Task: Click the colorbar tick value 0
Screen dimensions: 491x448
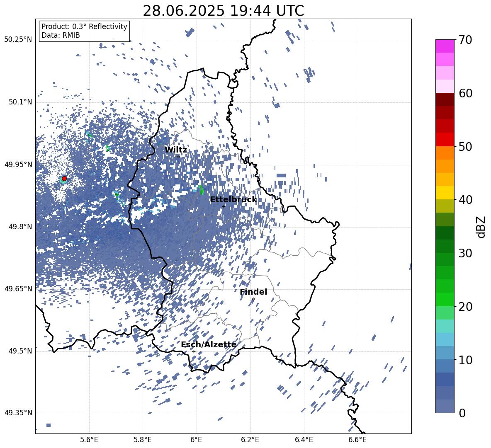Action: tap(462, 413)
